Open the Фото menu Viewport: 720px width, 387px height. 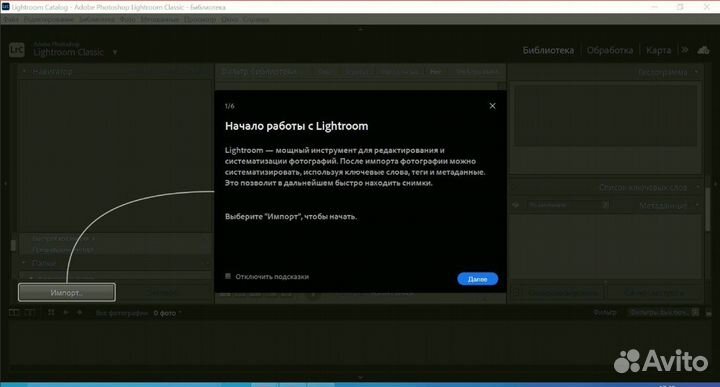click(x=128, y=19)
